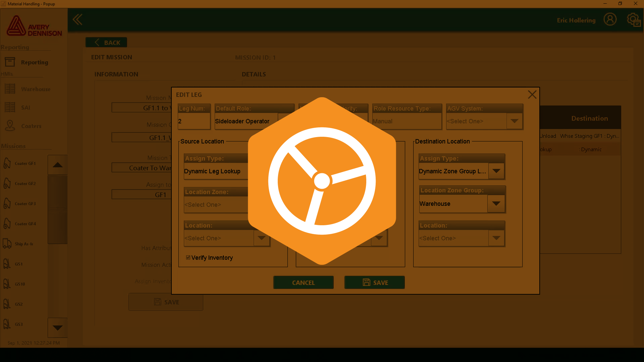This screenshot has width=644, height=362.
Task: Open destination Location dropdown
Action: (x=496, y=238)
